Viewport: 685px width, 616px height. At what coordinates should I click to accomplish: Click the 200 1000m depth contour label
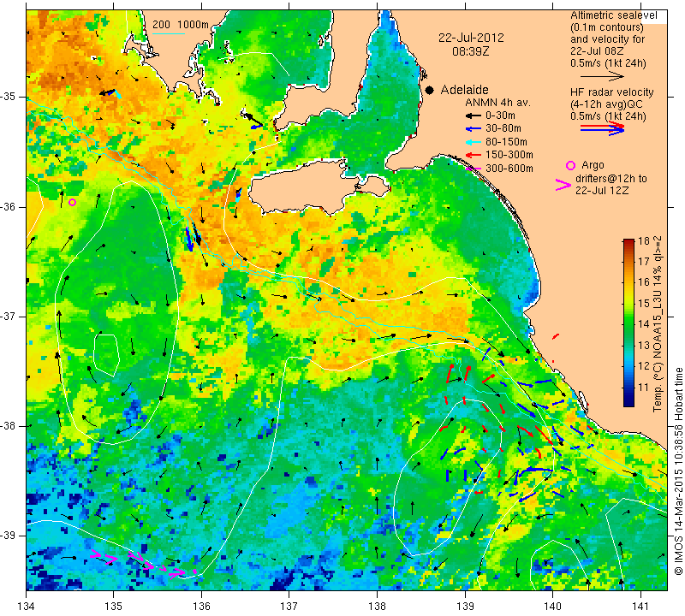181,25
